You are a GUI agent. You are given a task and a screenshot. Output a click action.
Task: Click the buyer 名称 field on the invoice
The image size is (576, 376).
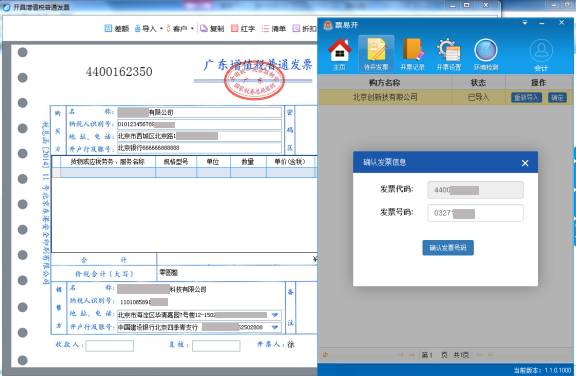(199, 112)
